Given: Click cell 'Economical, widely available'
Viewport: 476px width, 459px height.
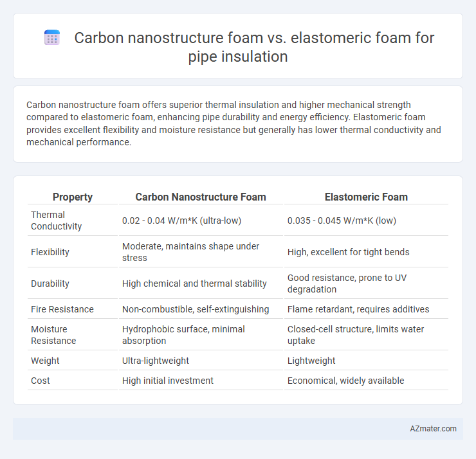Looking at the screenshot, I should point(366,381).
